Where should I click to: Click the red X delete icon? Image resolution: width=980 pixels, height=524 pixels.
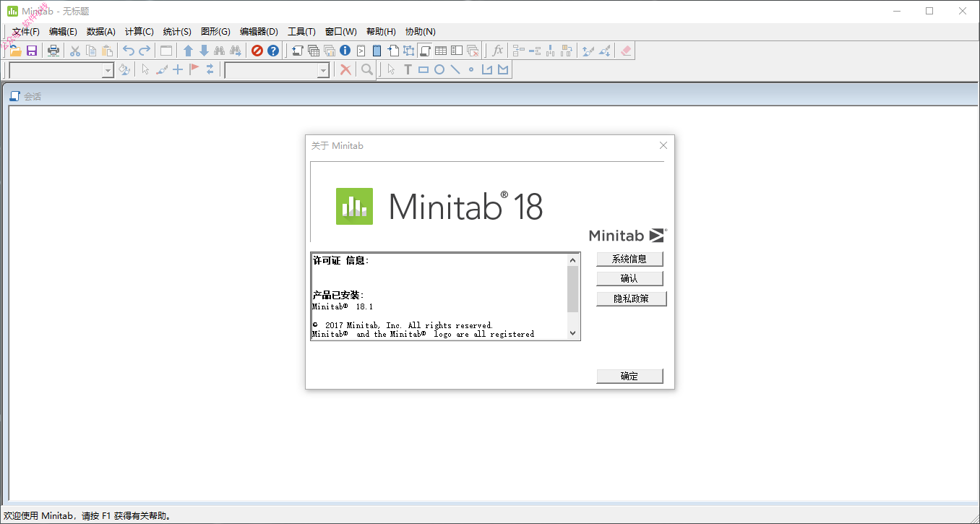coord(346,69)
